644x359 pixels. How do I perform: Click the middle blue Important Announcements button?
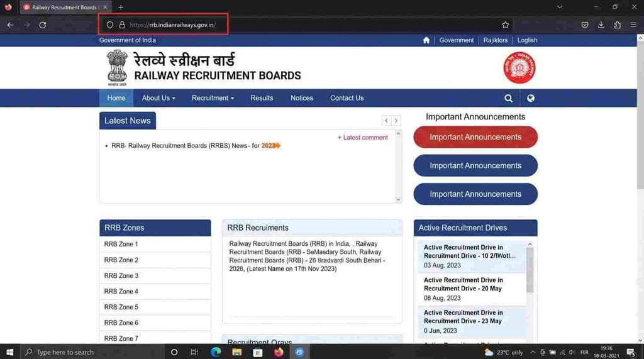pos(475,165)
